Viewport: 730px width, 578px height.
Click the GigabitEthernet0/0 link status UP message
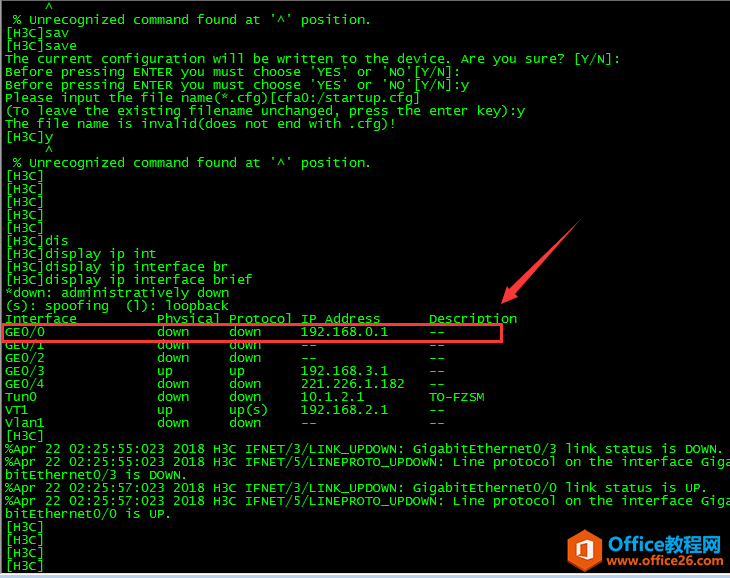pos(356,488)
